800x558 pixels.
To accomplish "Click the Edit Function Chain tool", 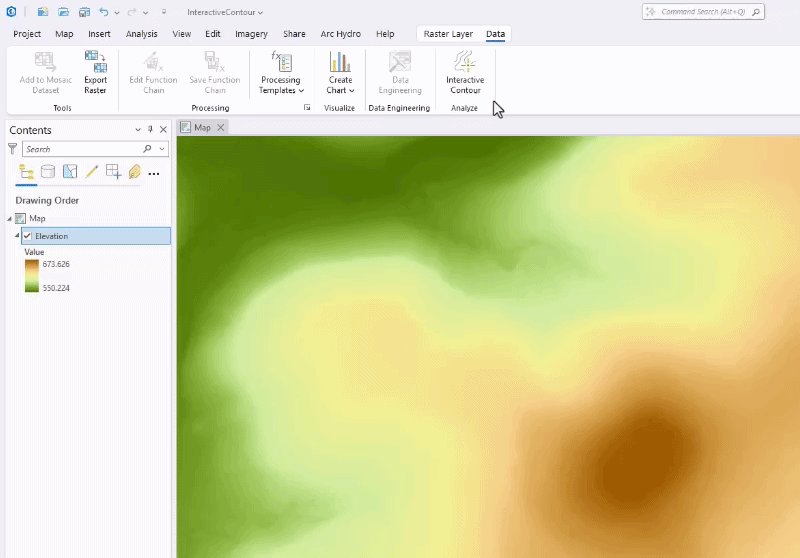I will [x=153, y=73].
